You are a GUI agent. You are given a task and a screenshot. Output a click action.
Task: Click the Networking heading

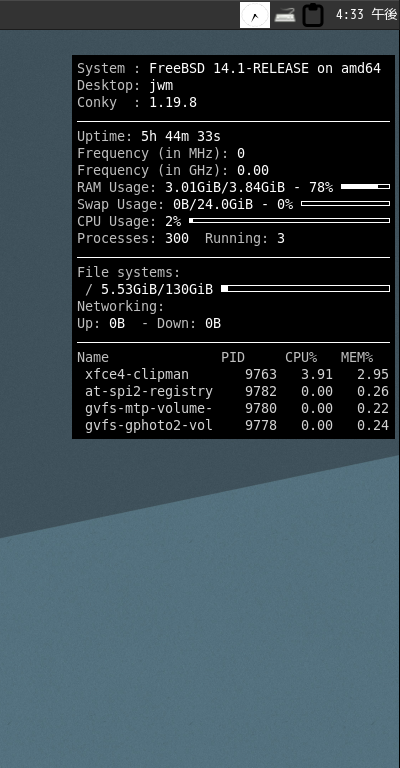(120, 307)
